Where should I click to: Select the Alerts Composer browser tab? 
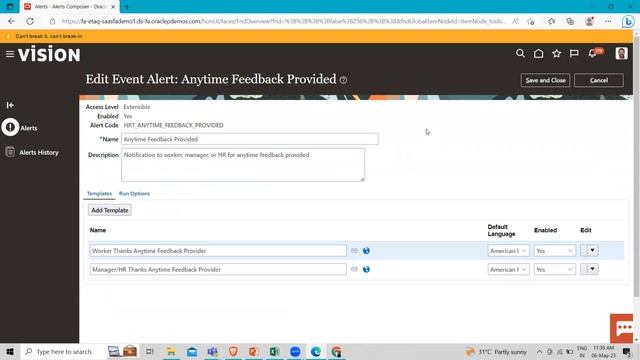(x=69, y=7)
